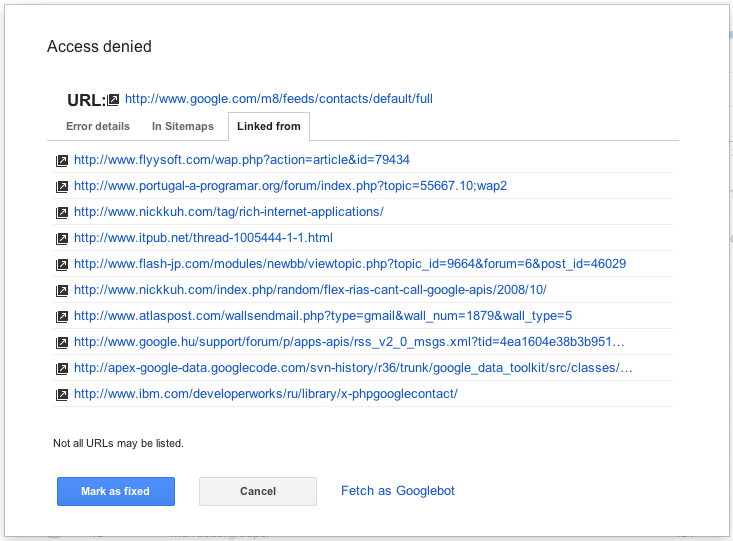Viewport: 733px width, 541px height.
Task: Open nickkuh.com flex-rias-cant-call-google-apis link
Action: (310, 290)
